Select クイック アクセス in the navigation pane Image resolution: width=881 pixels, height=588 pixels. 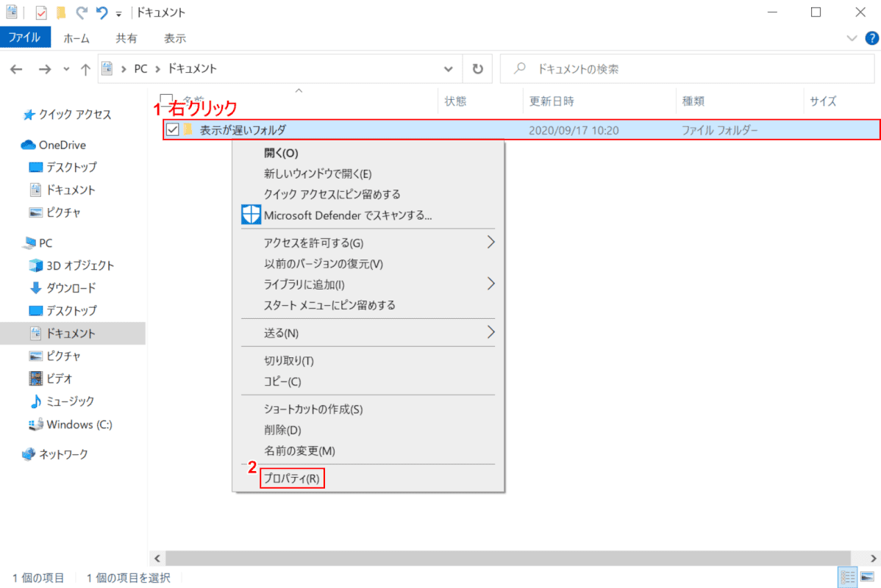point(68,115)
